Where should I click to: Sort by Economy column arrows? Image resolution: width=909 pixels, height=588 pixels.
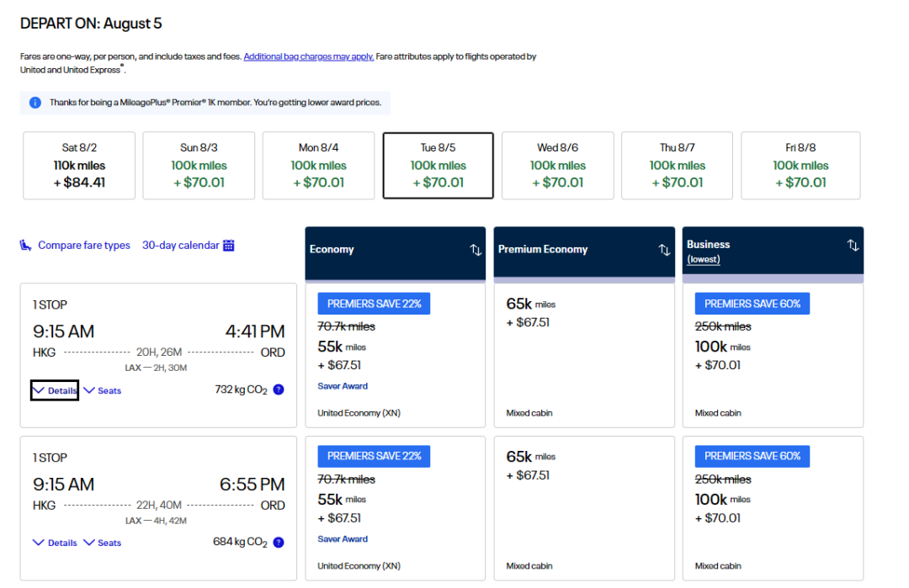click(x=476, y=250)
